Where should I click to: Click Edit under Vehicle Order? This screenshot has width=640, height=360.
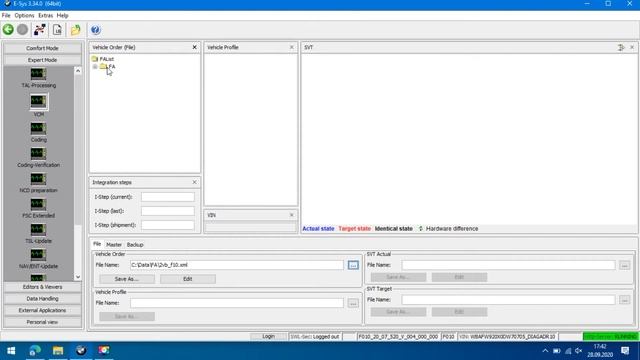tap(188, 279)
